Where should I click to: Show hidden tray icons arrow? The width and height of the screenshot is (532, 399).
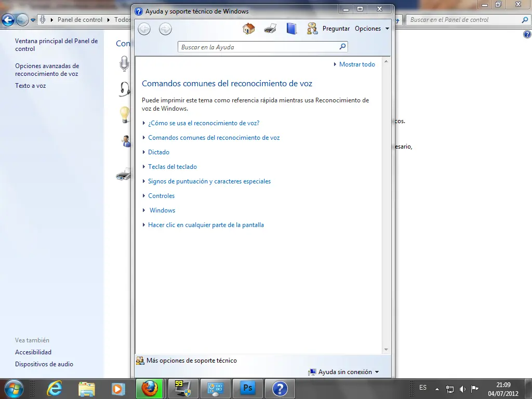coord(437,389)
